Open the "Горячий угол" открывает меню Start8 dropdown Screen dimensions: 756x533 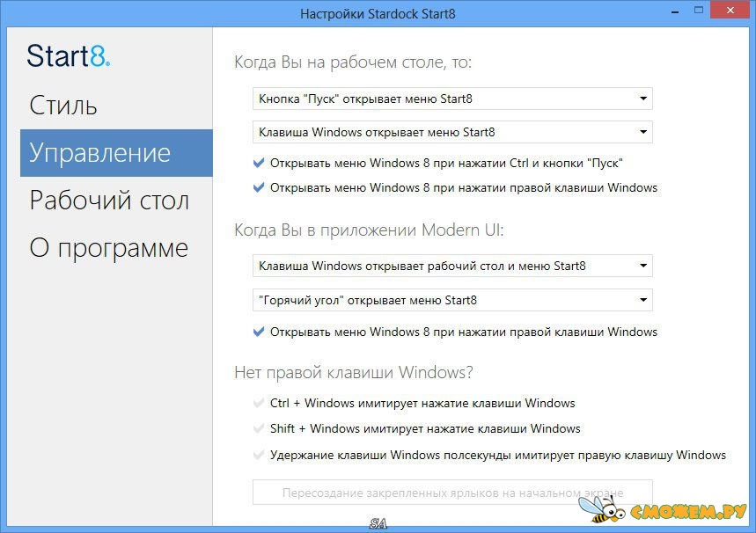coord(452,300)
